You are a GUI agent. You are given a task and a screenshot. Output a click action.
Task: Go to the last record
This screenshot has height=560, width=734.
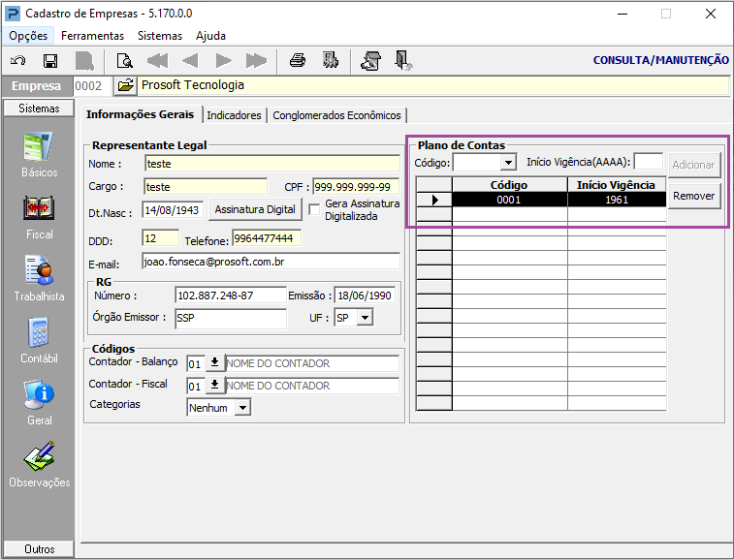click(256, 61)
